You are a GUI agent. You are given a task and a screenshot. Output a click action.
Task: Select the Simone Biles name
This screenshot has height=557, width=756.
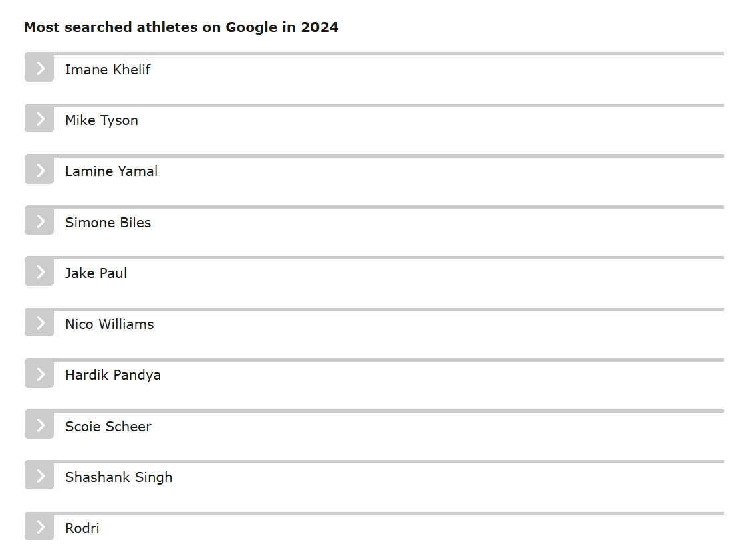[108, 223]
